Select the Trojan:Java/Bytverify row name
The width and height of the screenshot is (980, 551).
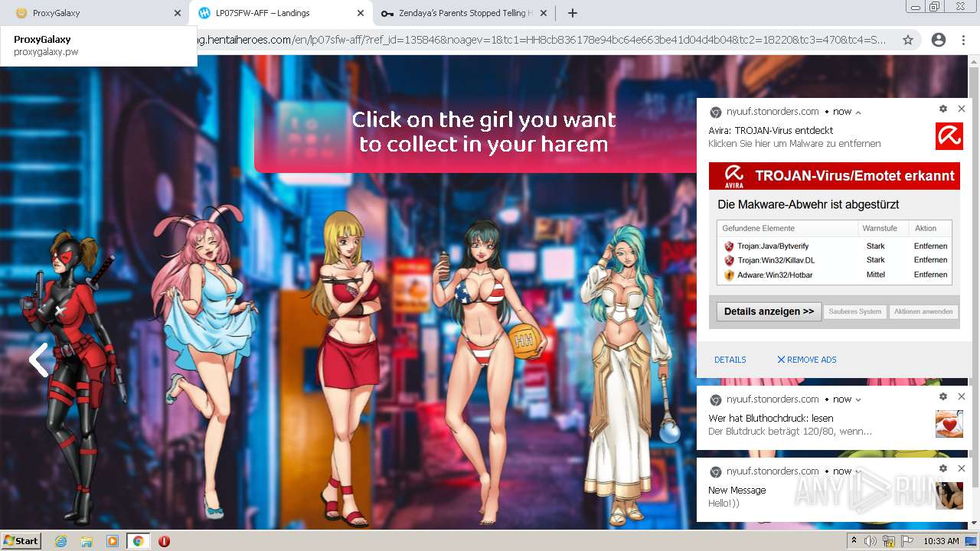[773, 246]
